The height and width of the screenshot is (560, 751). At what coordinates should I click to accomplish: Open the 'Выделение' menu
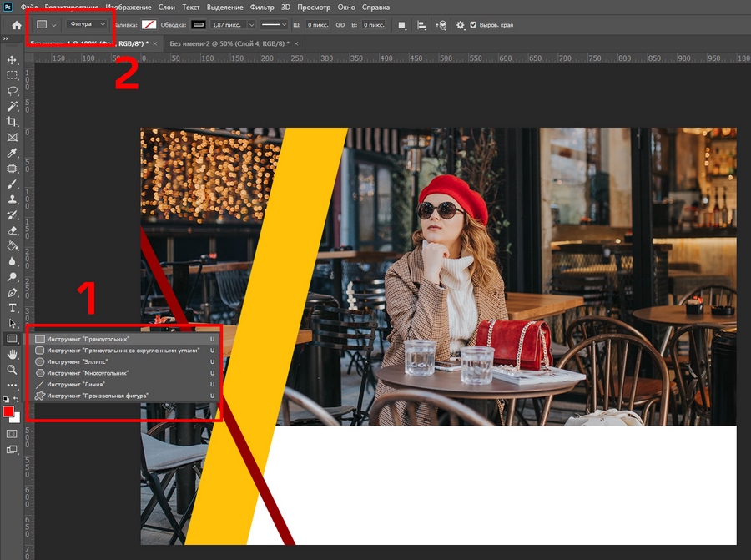224,8
